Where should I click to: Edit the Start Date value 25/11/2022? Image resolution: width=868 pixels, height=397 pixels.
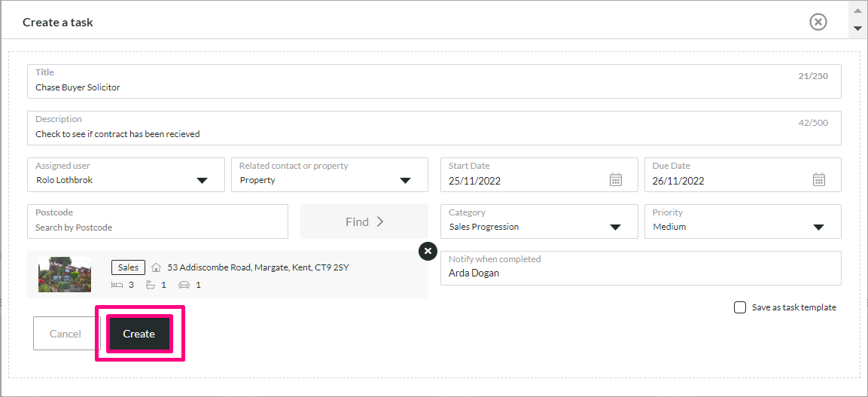475,181
